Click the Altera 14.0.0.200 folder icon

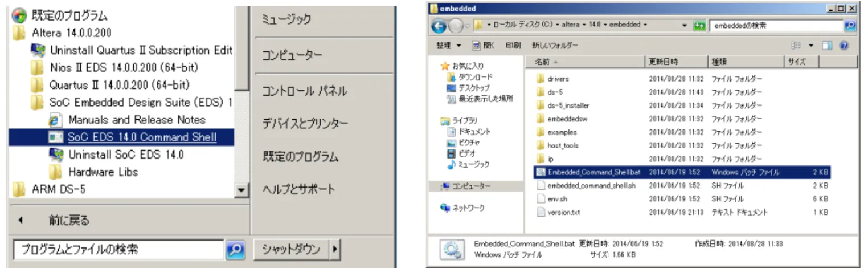[x=19, y=33]
